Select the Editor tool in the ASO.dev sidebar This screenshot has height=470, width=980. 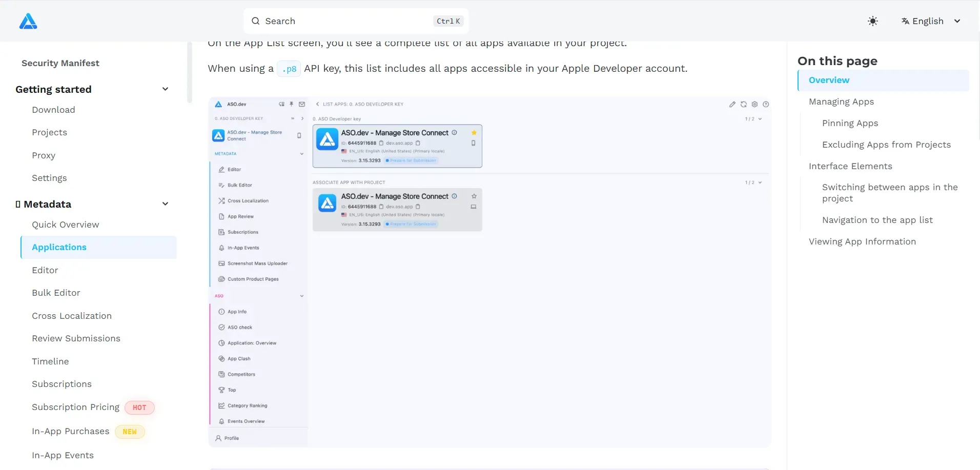[x=234, y=169]
